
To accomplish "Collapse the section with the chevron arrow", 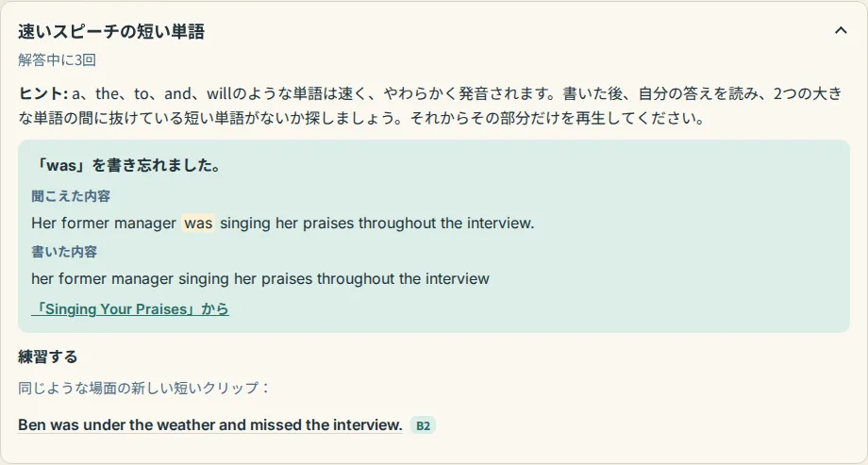I will pos(841,30).
